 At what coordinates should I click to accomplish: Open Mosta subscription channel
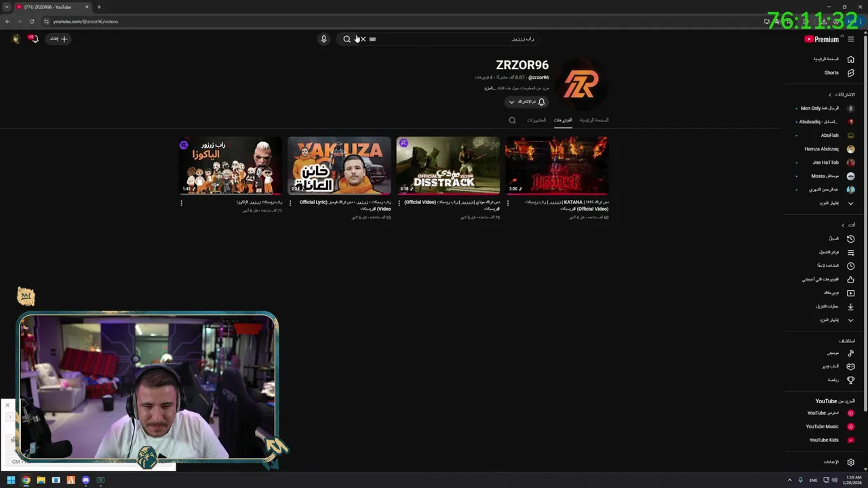825,176
